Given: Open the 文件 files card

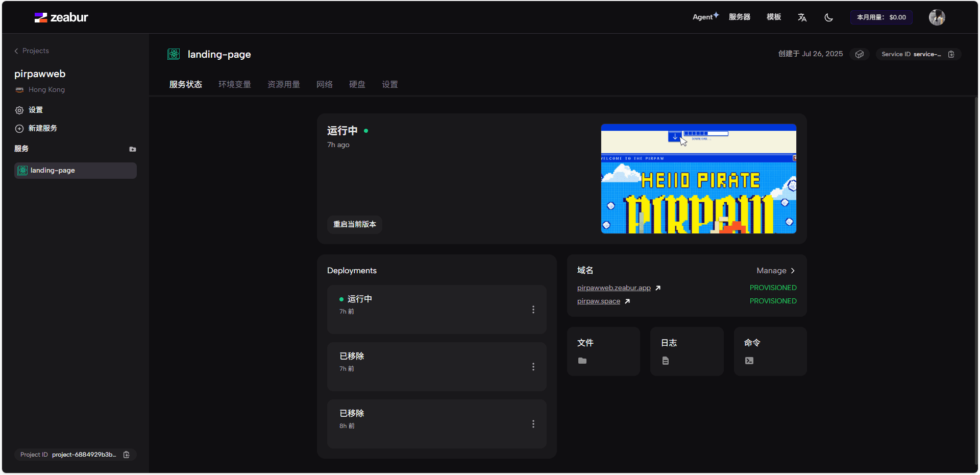Looking at the screenshot, I should click(x=603, y=351).
